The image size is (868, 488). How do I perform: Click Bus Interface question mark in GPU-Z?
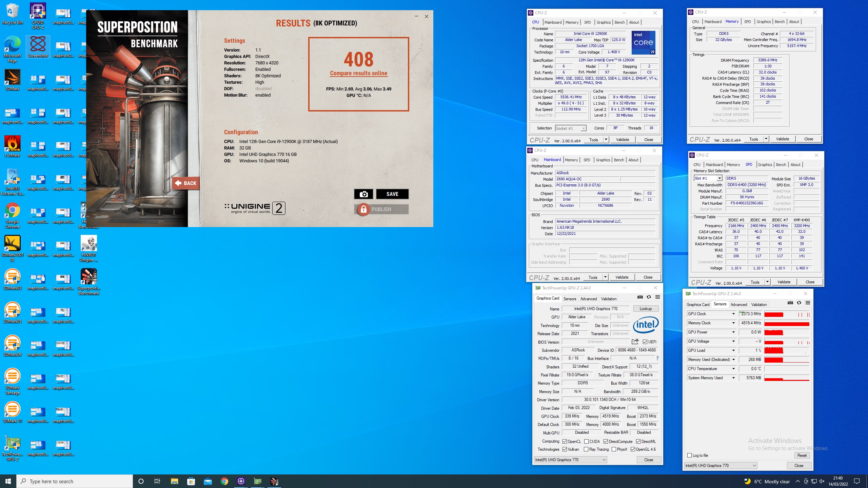click(657, 358)
